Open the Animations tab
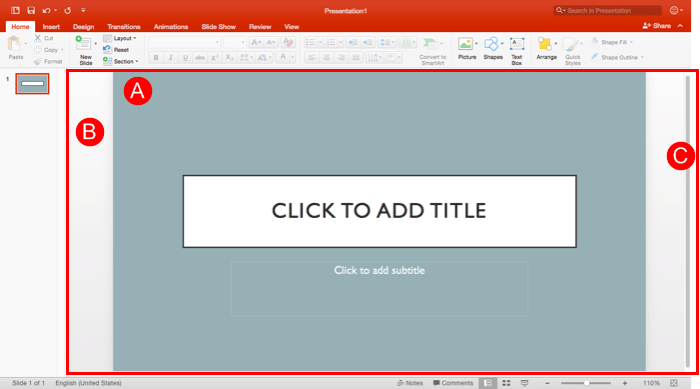This screenshot has width=700, height=389. point(171,27)
